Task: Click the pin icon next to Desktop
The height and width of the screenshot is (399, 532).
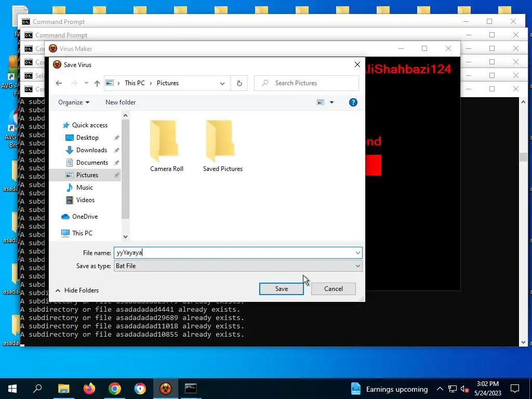Action: point(116,138)
